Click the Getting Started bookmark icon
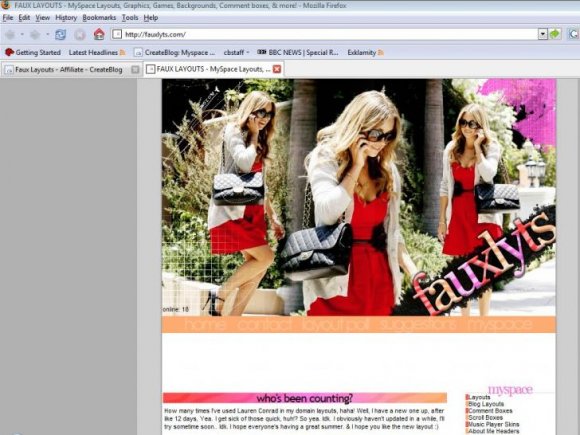Screen dimensions: 580x435 9,53
